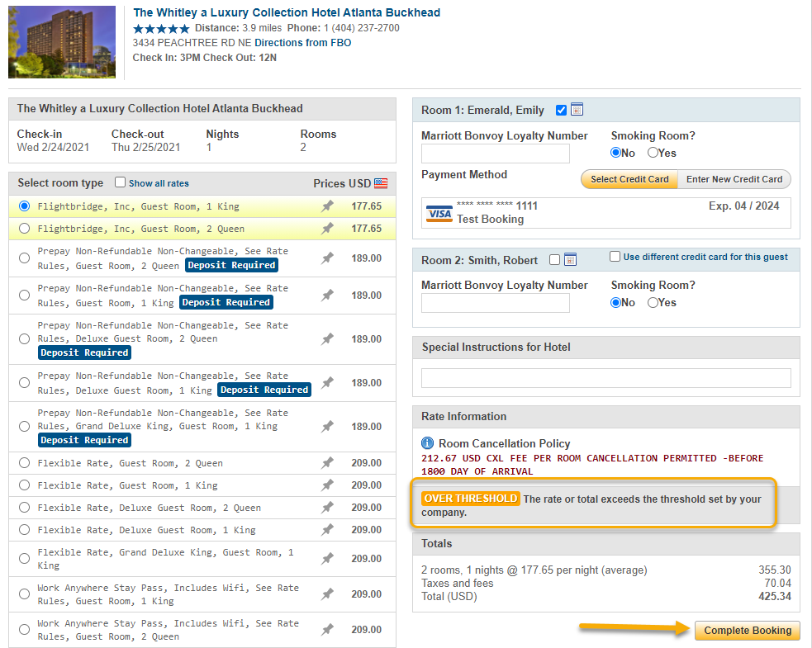Switch to Enter New Credit Card
Image resolution: width=812 pixels, height=648 pixels.
coord(734,179)
